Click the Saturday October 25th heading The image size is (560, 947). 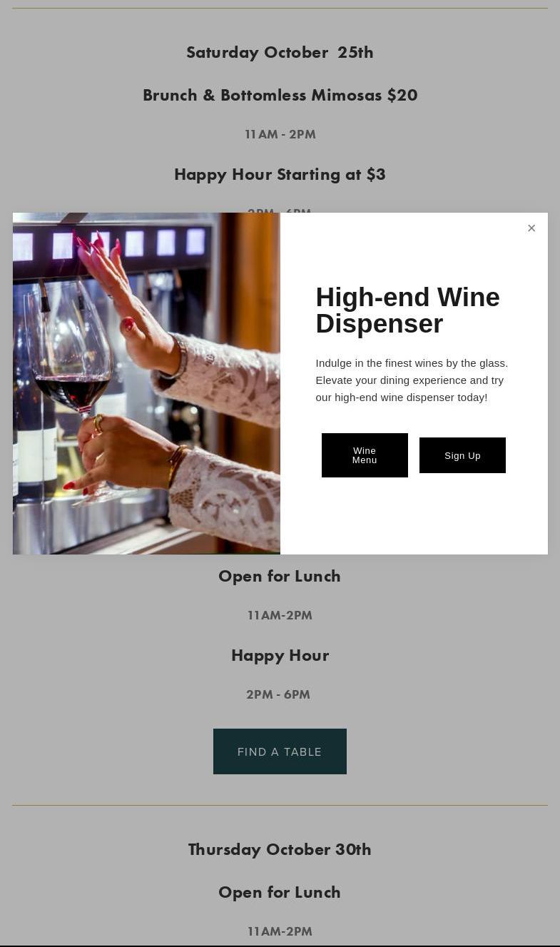(280, 52)
